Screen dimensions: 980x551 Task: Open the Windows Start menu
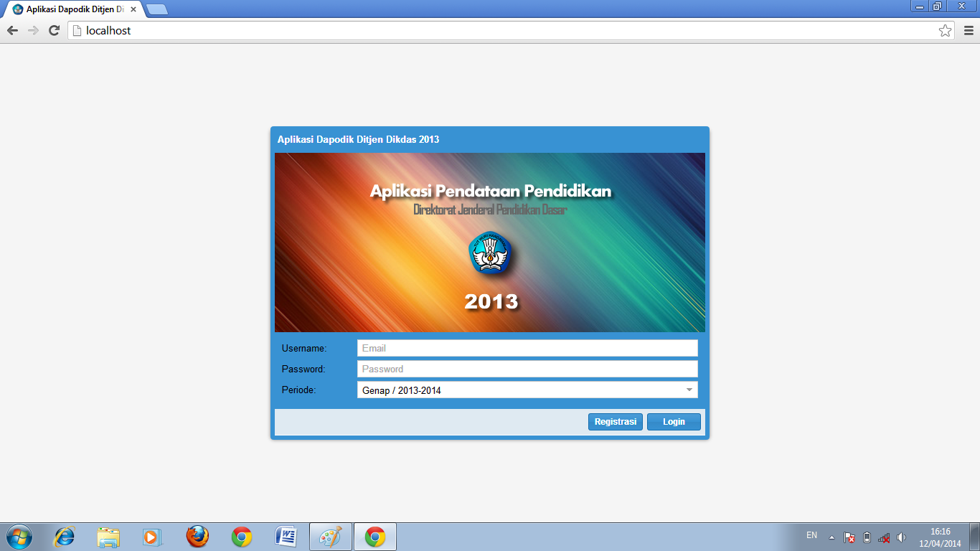click(19, 537)
